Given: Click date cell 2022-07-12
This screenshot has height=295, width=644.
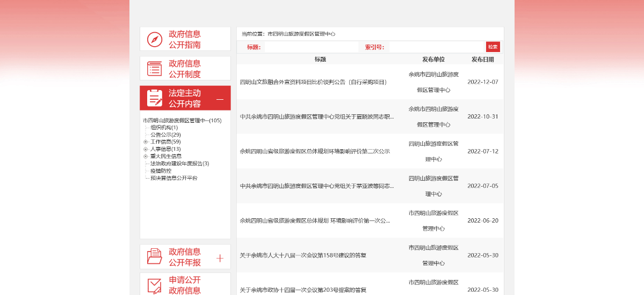Looking at the screenshot, I should pyautogui.click(x=483, y=151).
